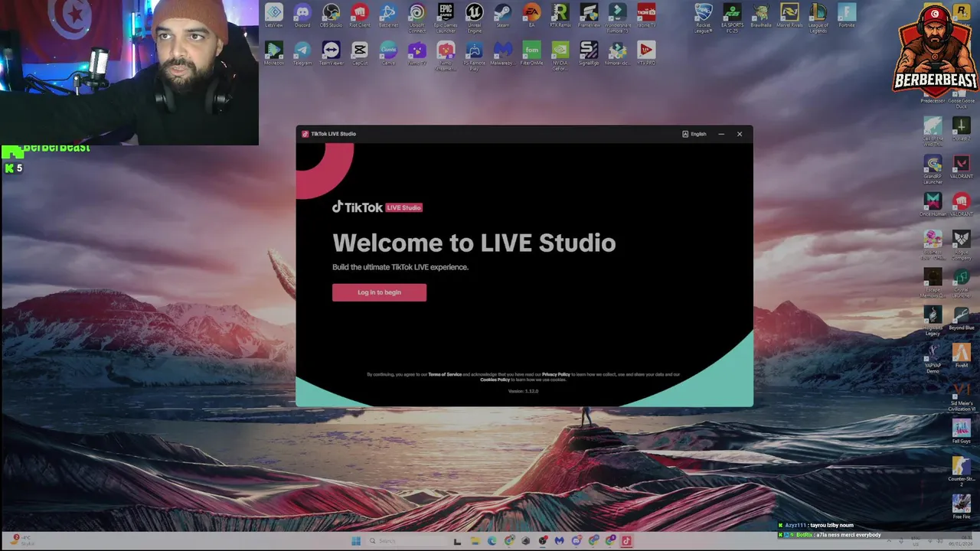Image resolution: width=980 pixels, height=551 pixels.
Task: Open the Canva desktop shortcut
Action: tap(388, 54)
